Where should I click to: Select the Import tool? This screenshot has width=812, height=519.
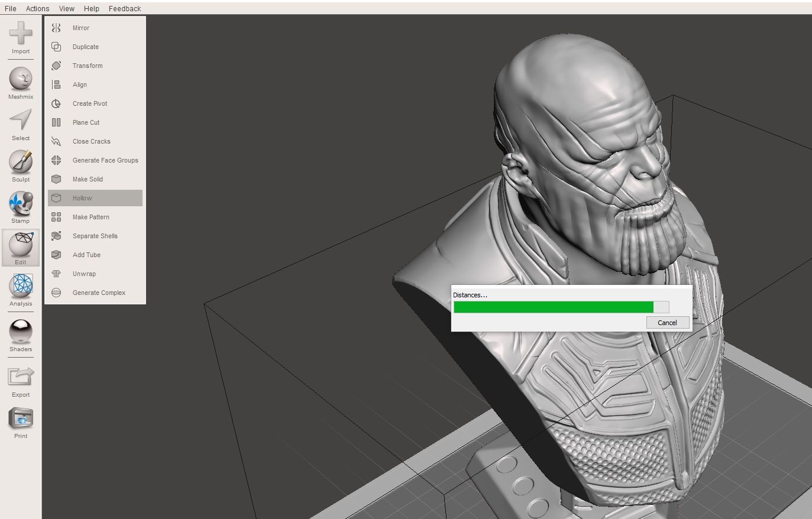click(x=21, y=38)
